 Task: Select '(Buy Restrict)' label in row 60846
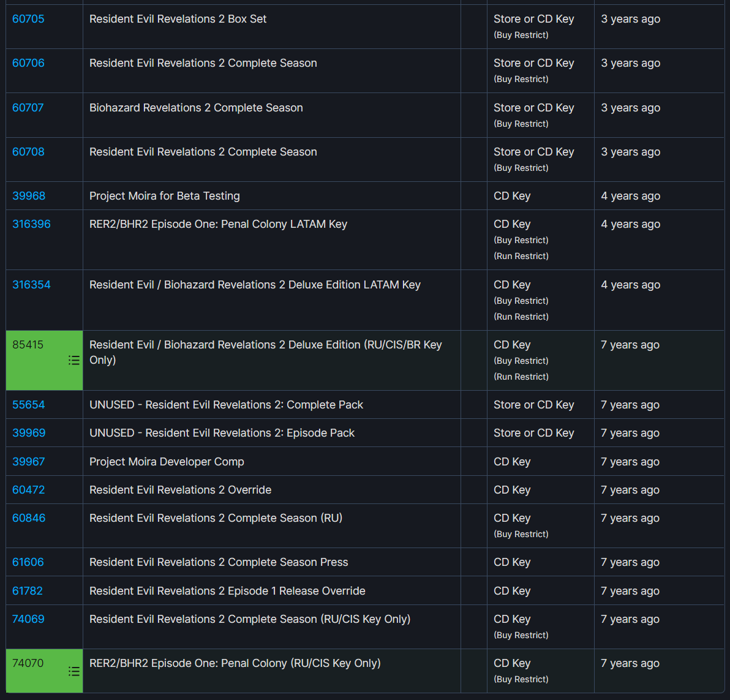pyautogui.click(x=521, y=534)
